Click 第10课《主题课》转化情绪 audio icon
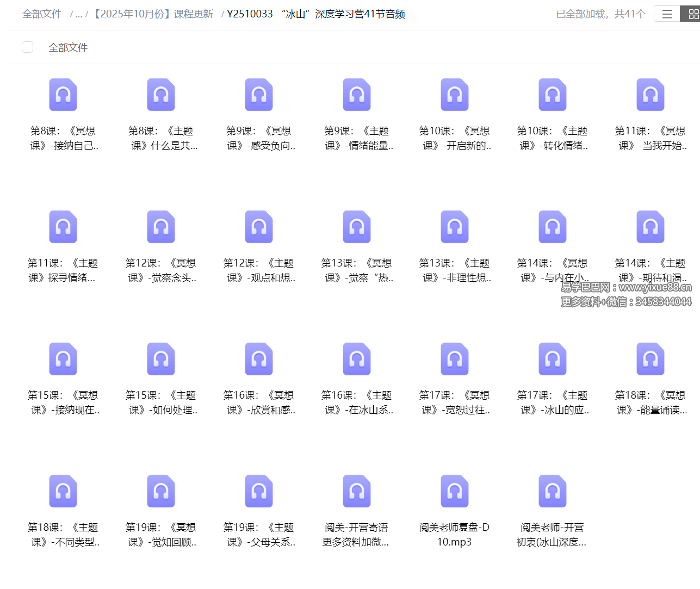Image resolution: width=700 pixels, height=589 pixels. click(552, 95)
